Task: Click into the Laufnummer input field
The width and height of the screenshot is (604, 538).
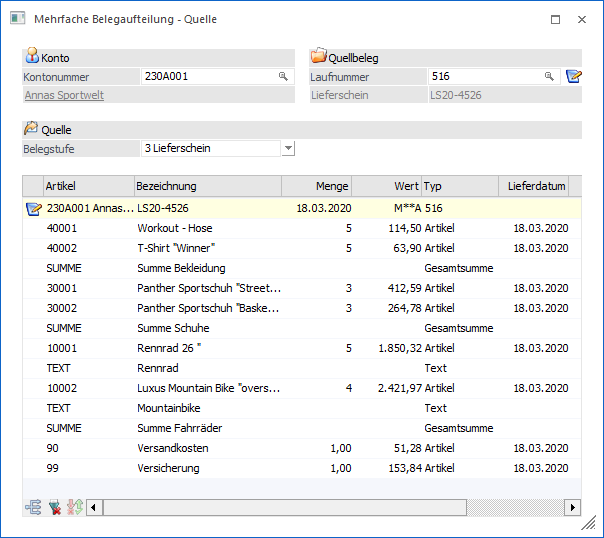Action: [484, 76]
